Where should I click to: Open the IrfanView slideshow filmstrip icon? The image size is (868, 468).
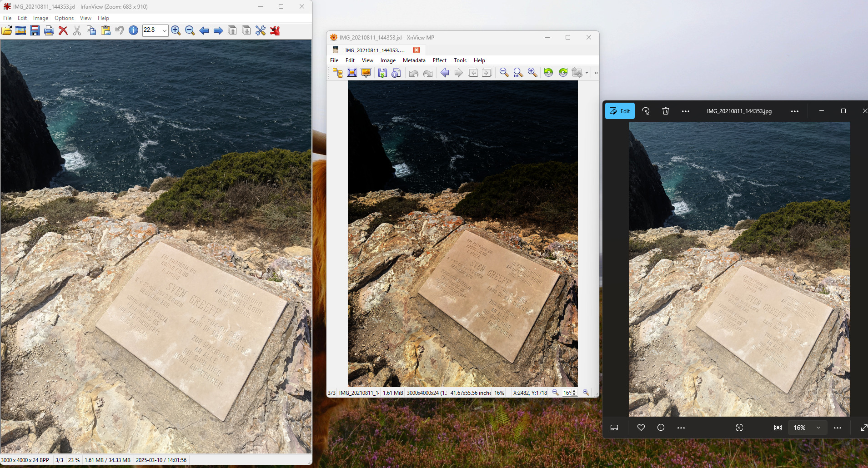(20, 30)
